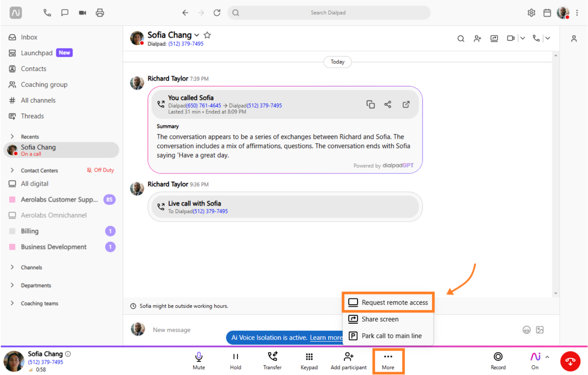Open contact details sidebar person icon

click(x=574, y=39)
